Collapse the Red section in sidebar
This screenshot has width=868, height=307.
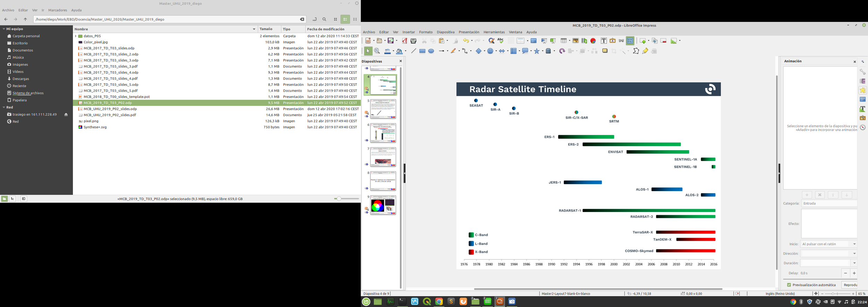tap(4, 107)
